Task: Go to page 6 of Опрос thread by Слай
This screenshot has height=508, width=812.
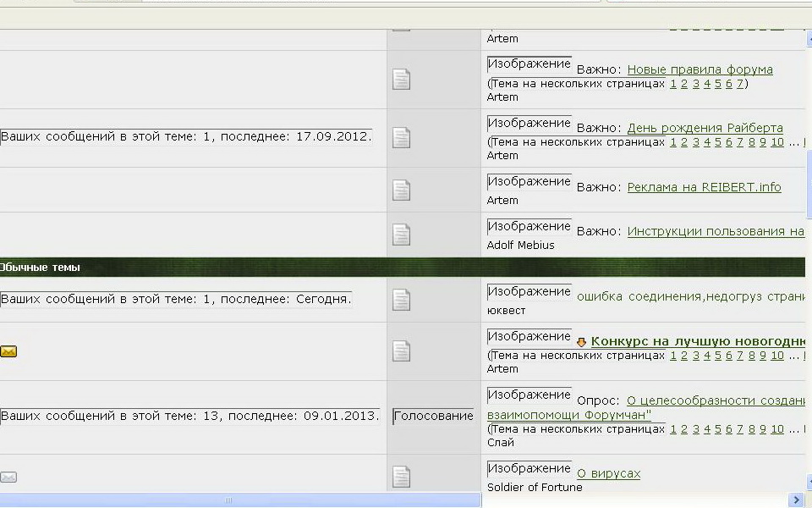Action: [729, 429]
